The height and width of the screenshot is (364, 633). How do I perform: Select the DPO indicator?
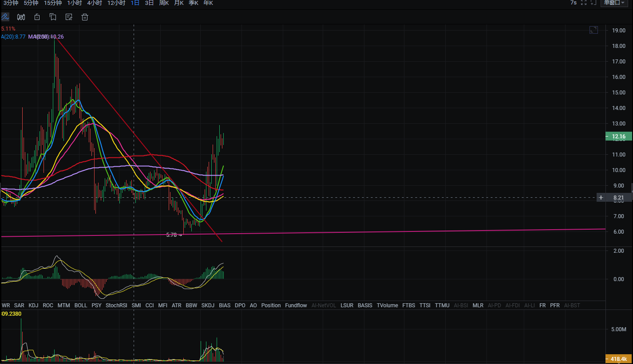[240, 305]
